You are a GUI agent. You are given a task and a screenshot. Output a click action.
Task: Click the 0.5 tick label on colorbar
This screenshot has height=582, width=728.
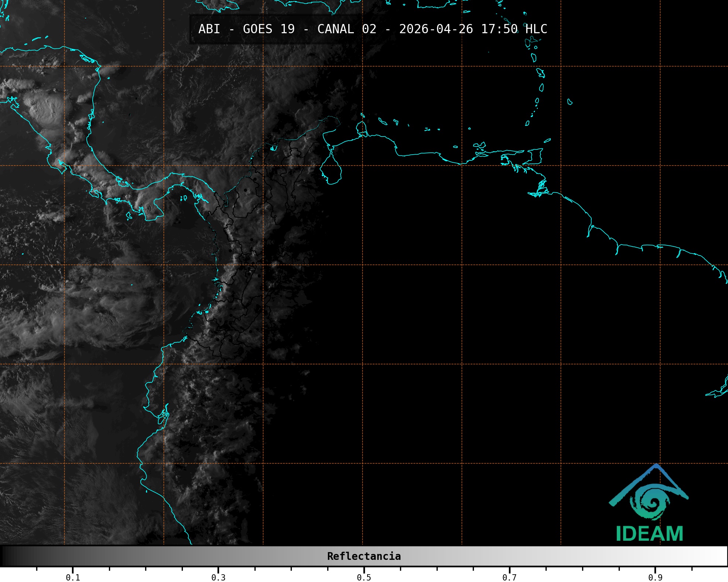(x=364, y=577)
